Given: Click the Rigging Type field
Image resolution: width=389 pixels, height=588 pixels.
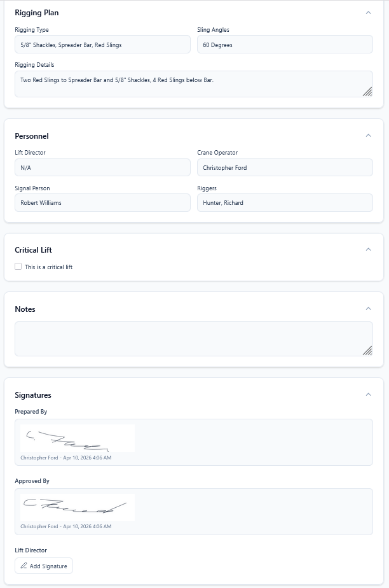Looking at the screenshot, I should pos(102,45).
